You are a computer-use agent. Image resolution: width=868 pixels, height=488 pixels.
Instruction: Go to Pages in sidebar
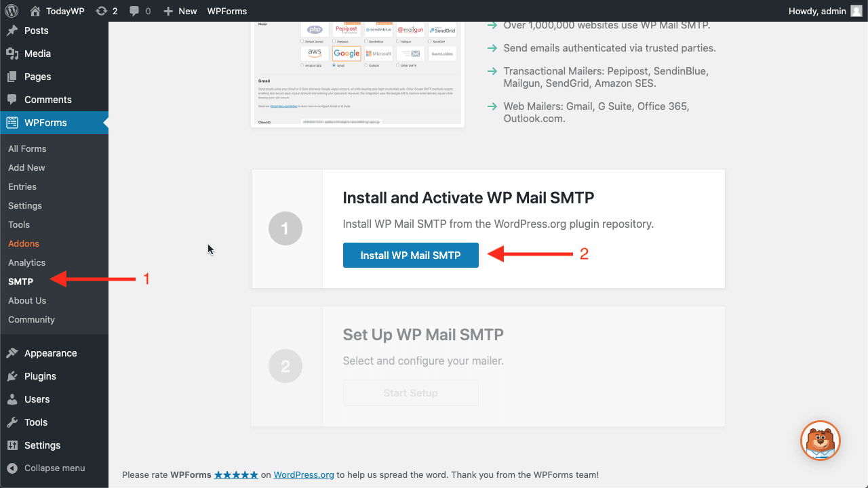[x=54, y=77]
